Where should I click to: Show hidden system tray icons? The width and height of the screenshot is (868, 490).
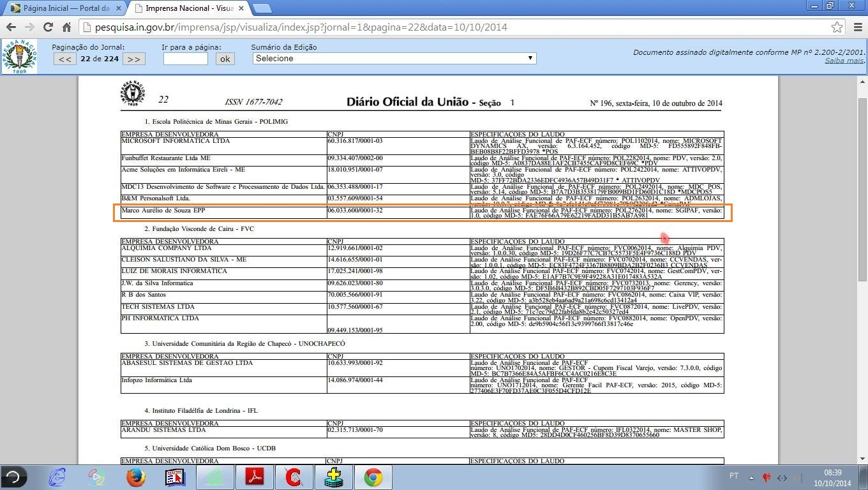(x=751, y=477)
